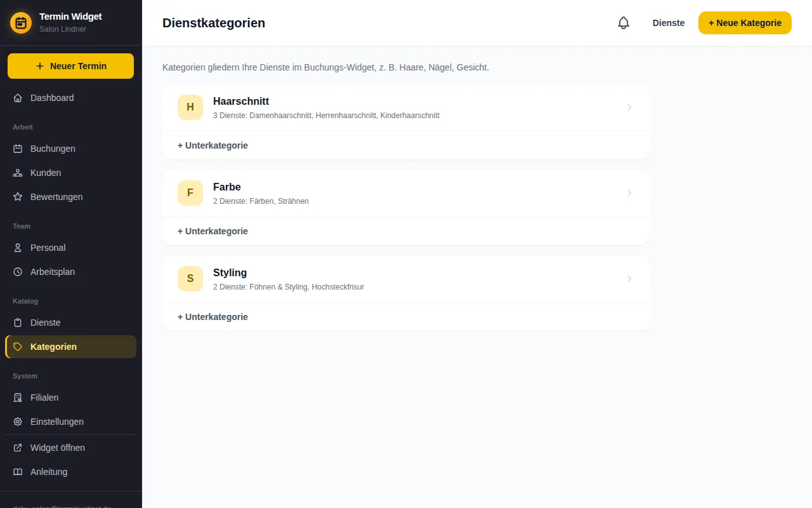The height and width of the screenshot is (508, 812).
Task: Click the Einstellungen gear icon
Action: (18, 422)
